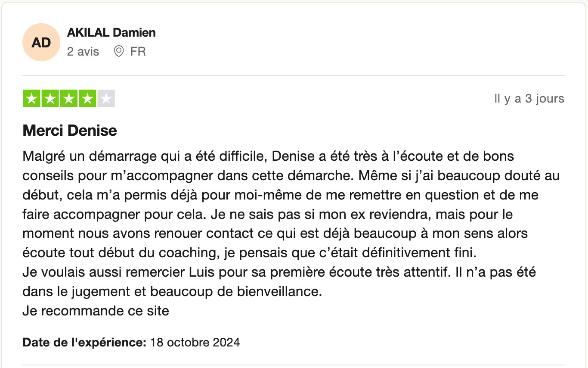Image resolution: width=588 pixels, height=368 pixels.
Task: Open the "Merci Denise" review title
Action: 70,131
